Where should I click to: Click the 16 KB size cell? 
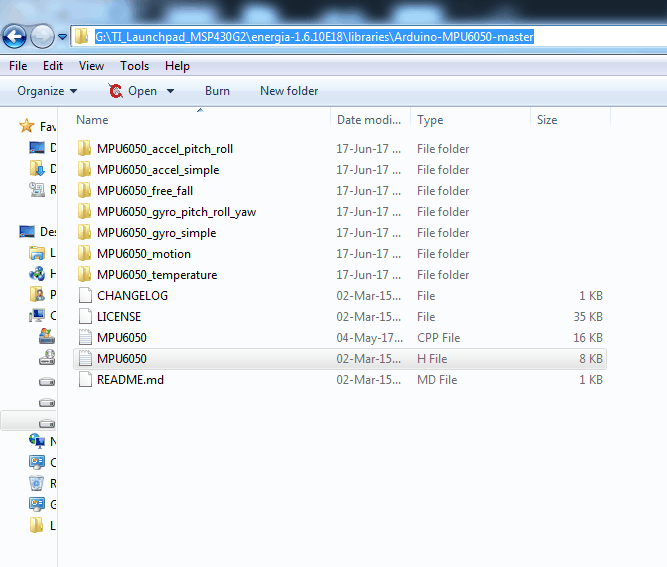click(588, 338)
